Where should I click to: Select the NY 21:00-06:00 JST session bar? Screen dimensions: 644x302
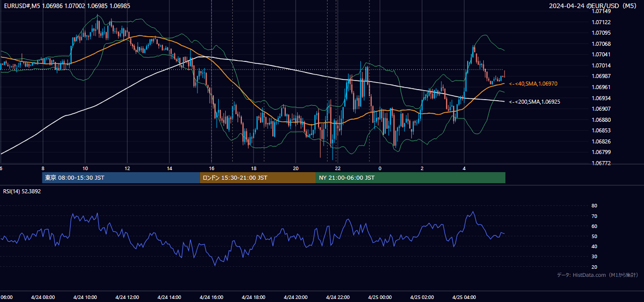pyautogui.click(x=411, y=178)
